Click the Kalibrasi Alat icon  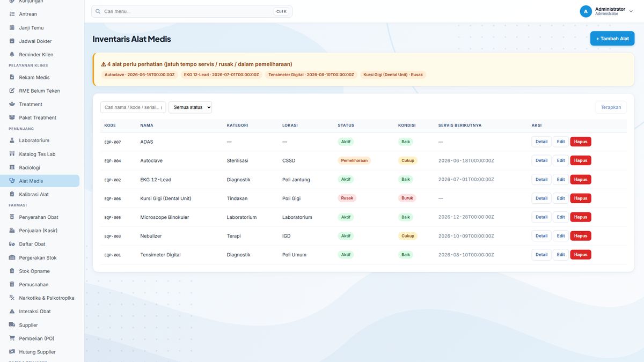[12, 194]
